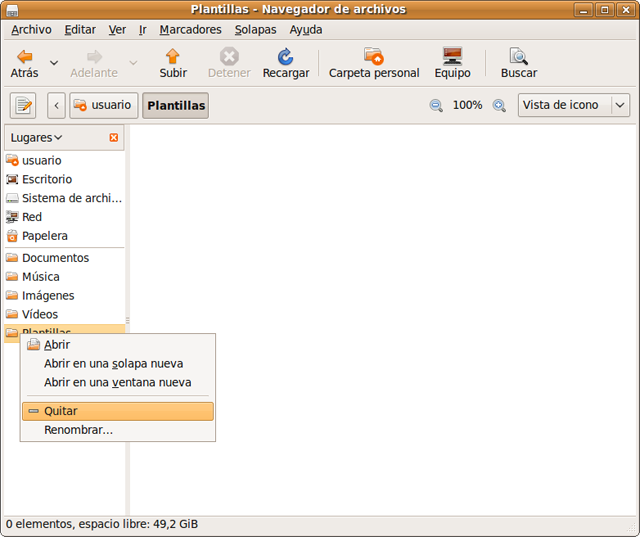Open the Buscar search tool
Image resolution: width=640 pixels, height=537 pixels.
tap(518, 57)
